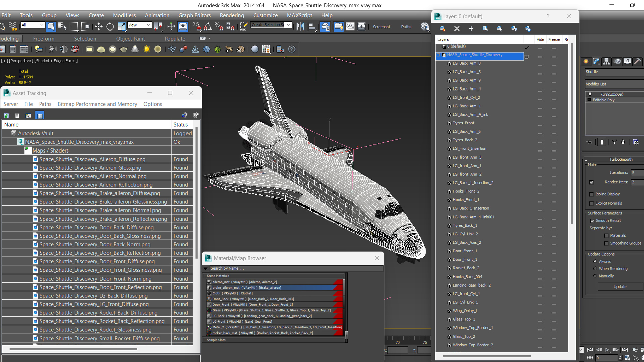Open the MAXScript menu
This screenshot has width=644, height=362.
pyautogui.click(x=300, y=15)
